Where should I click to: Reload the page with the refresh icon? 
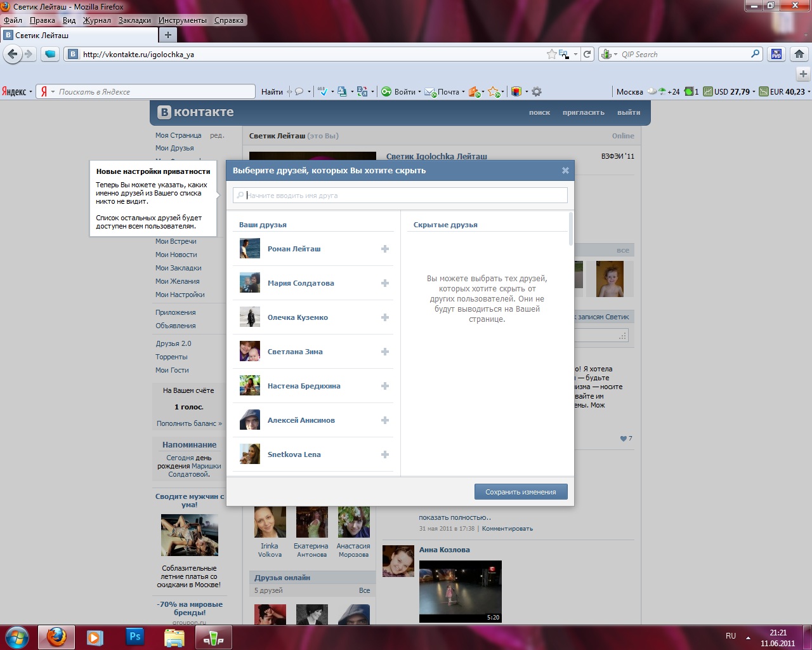587,54
